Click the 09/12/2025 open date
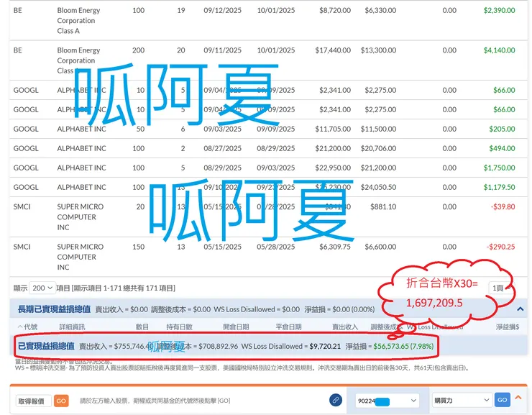Viewport: 532px width, 415px height. [223, 10]
